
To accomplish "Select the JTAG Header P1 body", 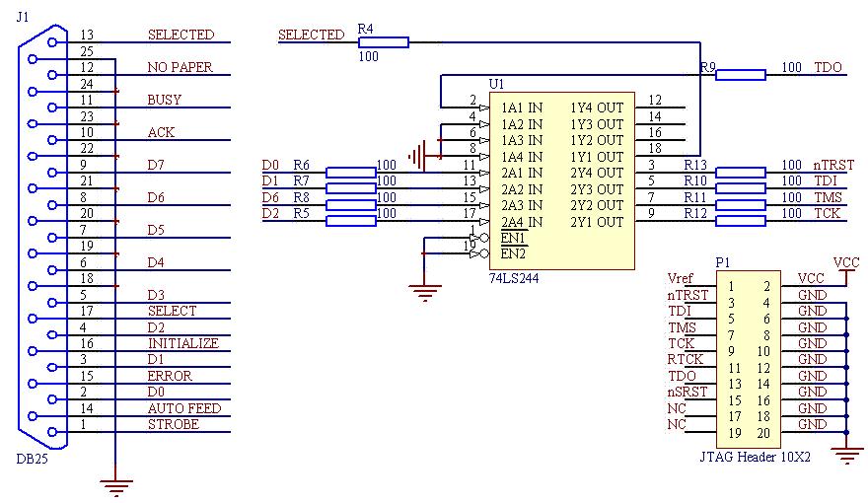I will tap(749, 359).
